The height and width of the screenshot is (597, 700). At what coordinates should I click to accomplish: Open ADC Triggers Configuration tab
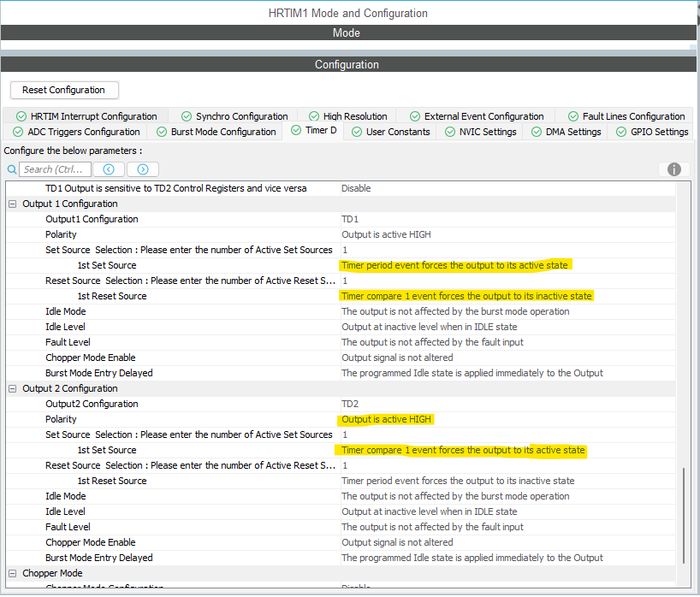(76, 132)
